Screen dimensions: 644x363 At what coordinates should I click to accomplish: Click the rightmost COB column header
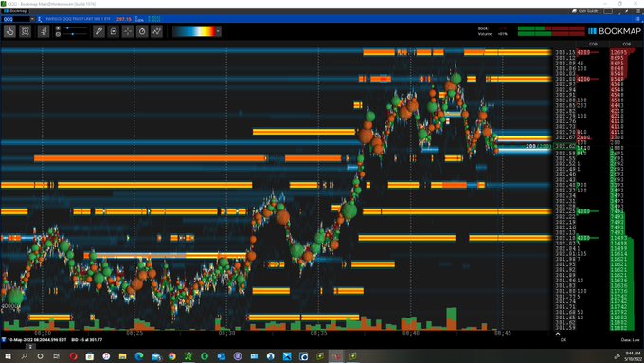coord(626,44)
